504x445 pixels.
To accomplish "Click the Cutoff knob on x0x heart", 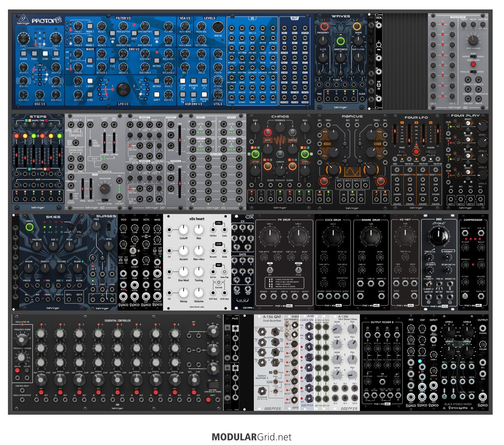I will pyautogui.click(x=184, y=230).
